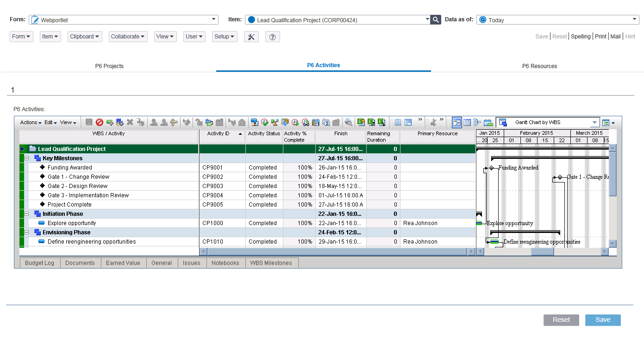644x339 pixels.
Task: Click the first green spreadsheet icon with star
Action: [361, 122]
